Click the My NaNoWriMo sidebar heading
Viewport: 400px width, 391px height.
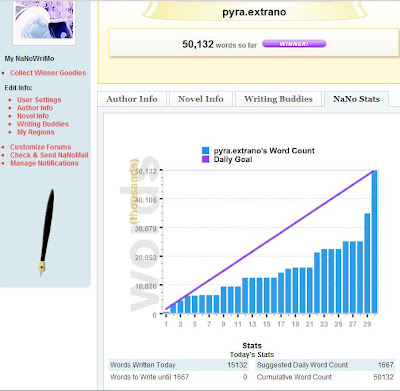tap(29, 58)
